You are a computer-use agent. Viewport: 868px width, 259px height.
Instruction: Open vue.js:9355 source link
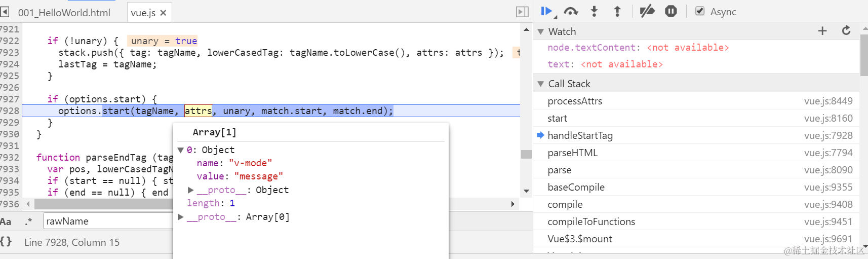pos(828,187)
